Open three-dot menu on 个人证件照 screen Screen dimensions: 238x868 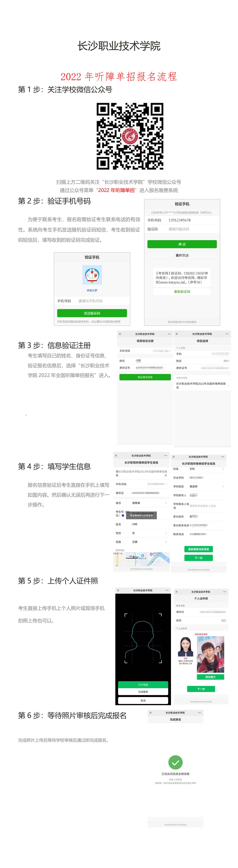click(225, 592)
